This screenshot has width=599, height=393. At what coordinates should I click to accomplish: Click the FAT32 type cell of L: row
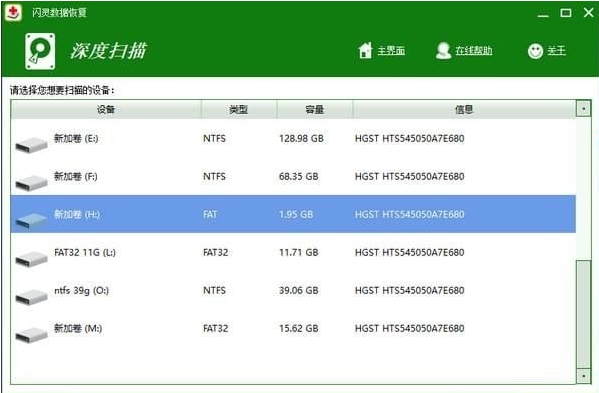[215, 252]
